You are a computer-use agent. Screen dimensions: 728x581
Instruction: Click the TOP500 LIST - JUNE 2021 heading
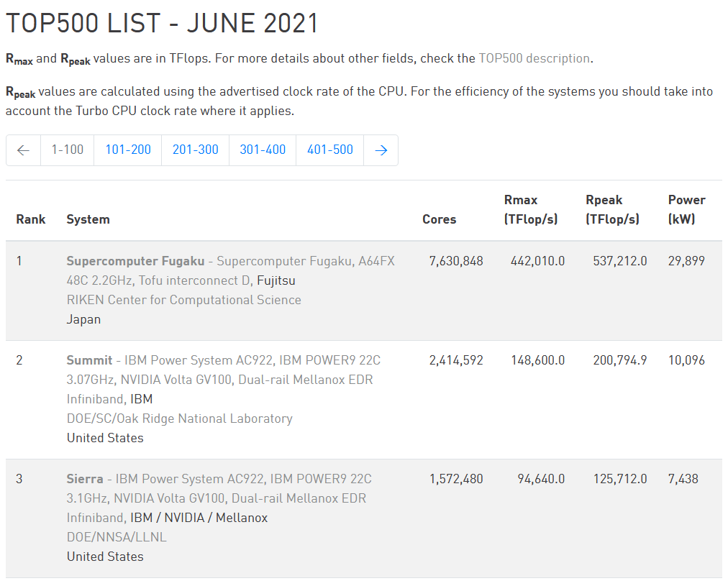162,23
